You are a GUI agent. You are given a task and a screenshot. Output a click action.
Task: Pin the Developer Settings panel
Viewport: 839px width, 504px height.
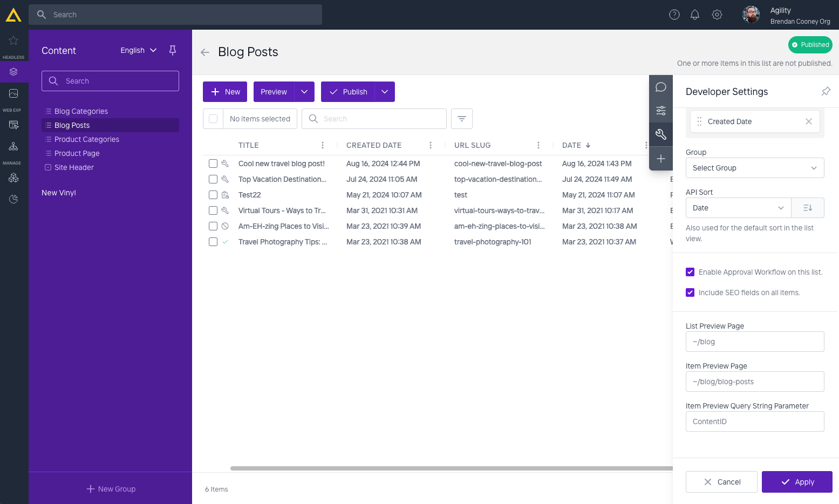[826, 91]
